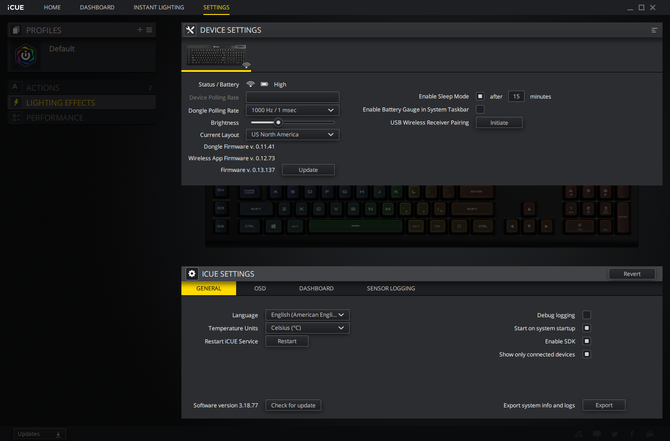Screen dimensions: 670x441
Task: Click the Updates download arrow icon
Action: 58,434
